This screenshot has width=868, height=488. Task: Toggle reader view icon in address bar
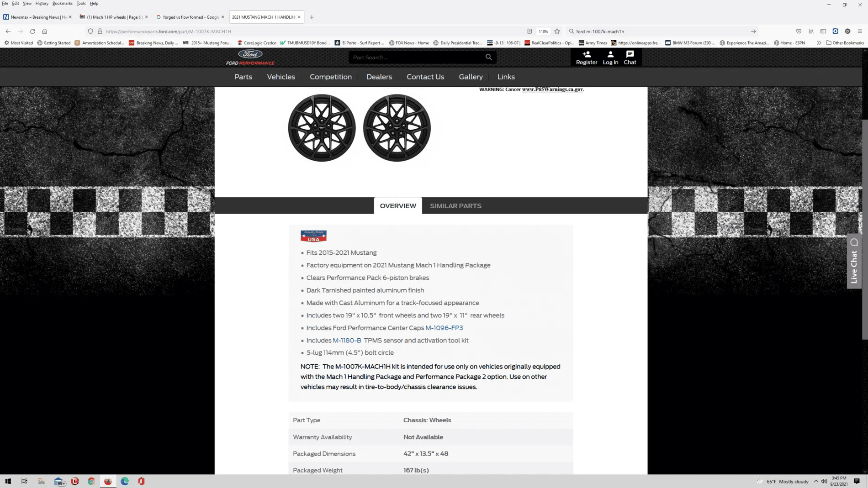tap(529, 31)
